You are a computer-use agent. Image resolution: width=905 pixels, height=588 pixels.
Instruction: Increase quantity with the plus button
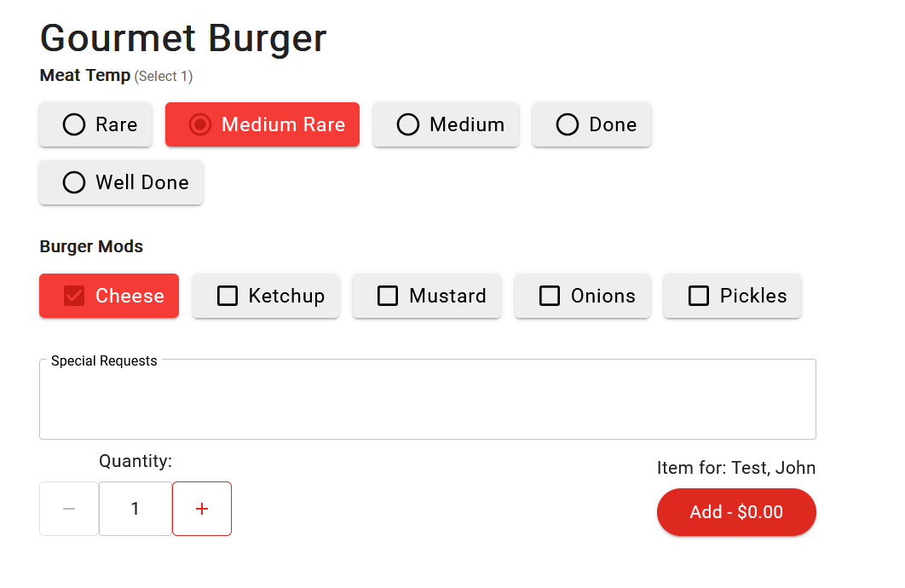tap(202, 509)
